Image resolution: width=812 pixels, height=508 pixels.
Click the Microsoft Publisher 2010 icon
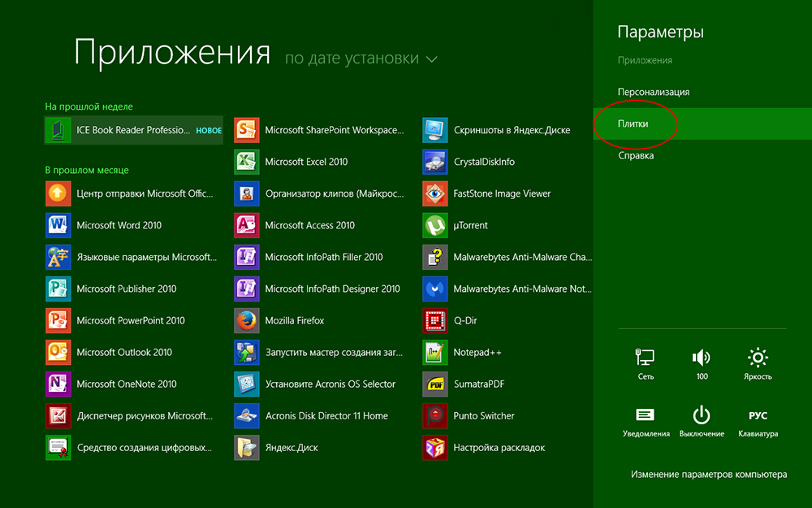pos(58,289)
